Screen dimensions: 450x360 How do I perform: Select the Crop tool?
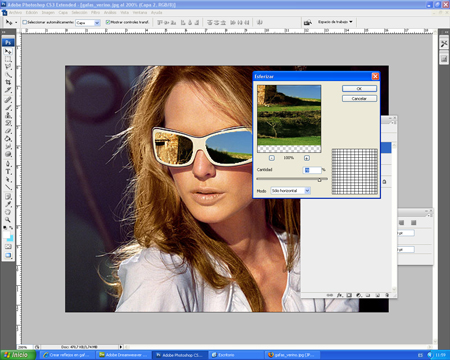(x=8, y=82)
